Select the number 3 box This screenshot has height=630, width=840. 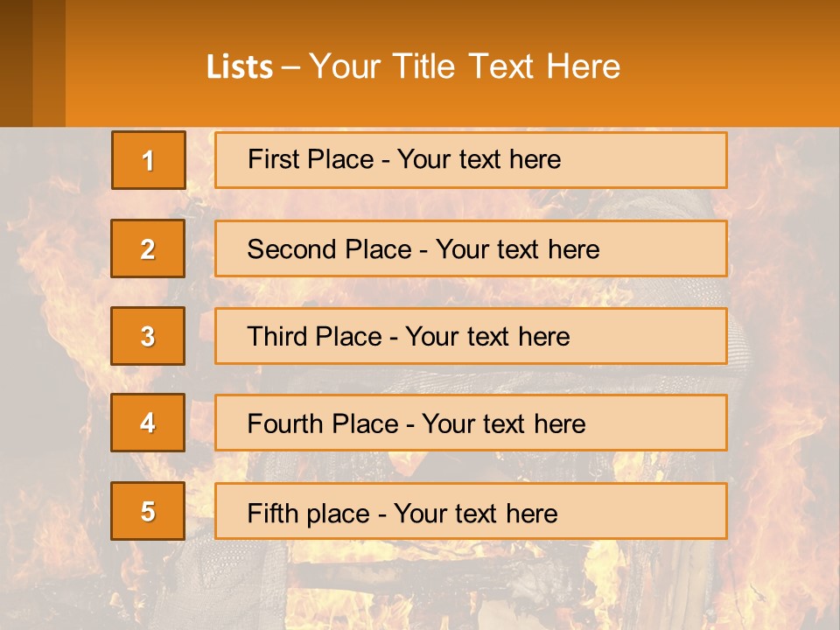click(x=148, y=336)
